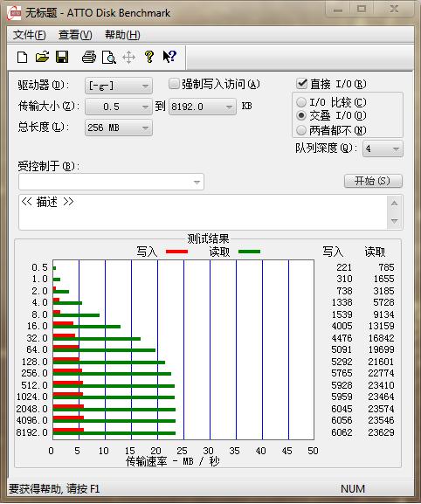Click the NUM status bar indicator
Screen dimensions: 421x504
pyautogui.click(x=353, y=489)
